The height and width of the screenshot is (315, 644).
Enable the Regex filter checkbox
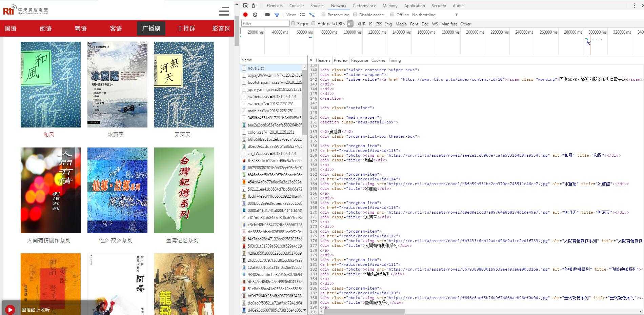293,23
